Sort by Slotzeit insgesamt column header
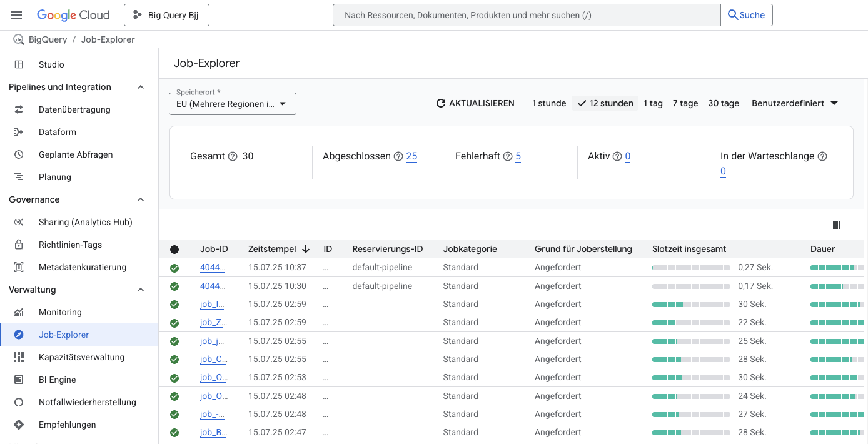Image resolution: width=868 pixels, height=444 pixels. click(689, 249)
